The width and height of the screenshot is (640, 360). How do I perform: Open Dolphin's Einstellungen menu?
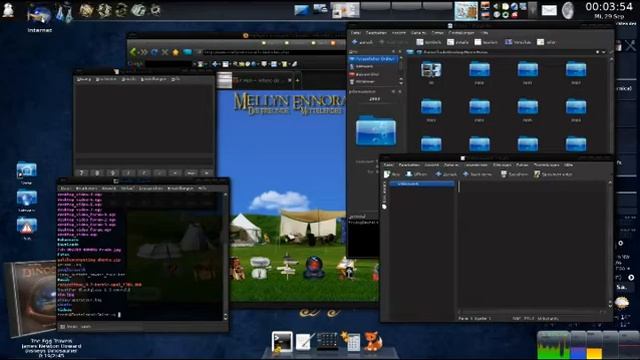point(462,33)
